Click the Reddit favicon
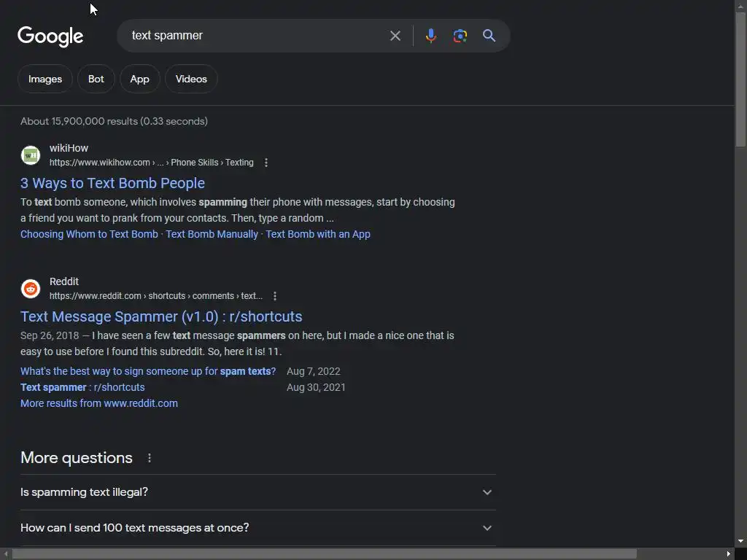 click(x=31, y=289)
